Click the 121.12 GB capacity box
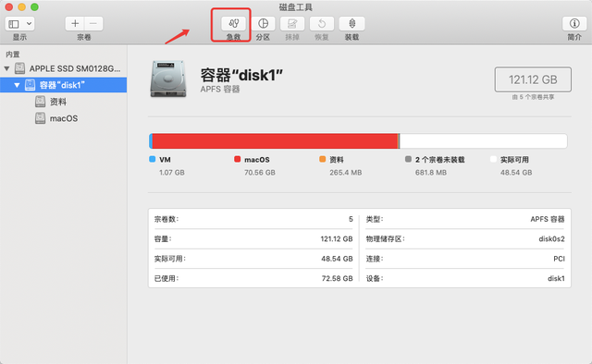The height and width of the screenshot is (364, 592). (533, 79)
